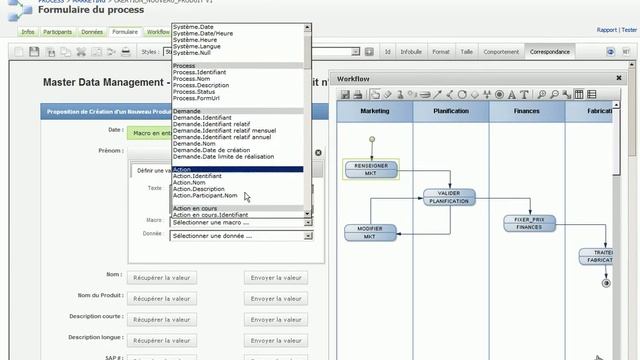Select the T text tool in Workflow toolbar
This screenshot has height=360, width=640.
coord(524,95)
